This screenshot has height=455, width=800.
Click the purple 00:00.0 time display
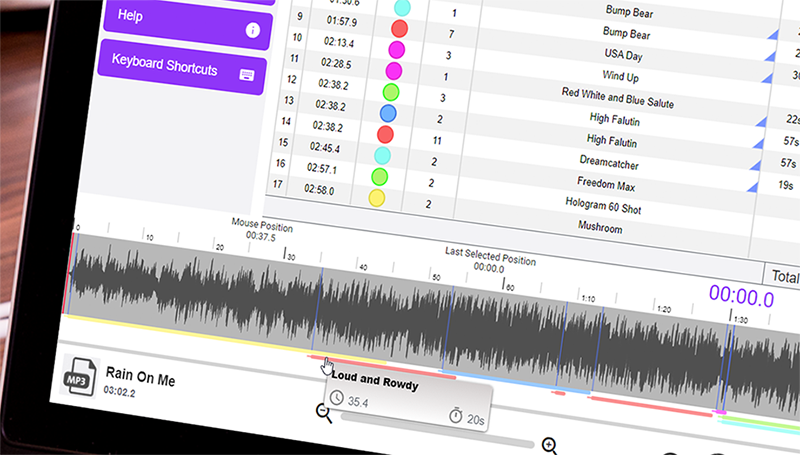point(742,297)
